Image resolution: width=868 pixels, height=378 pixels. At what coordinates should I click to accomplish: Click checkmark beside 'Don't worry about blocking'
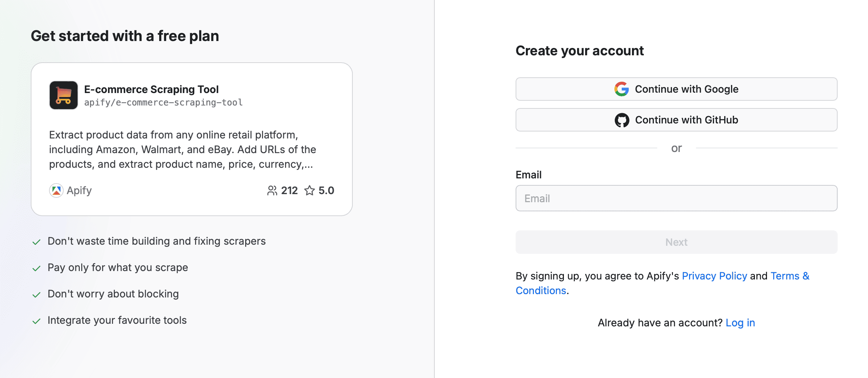coord(36,295)
